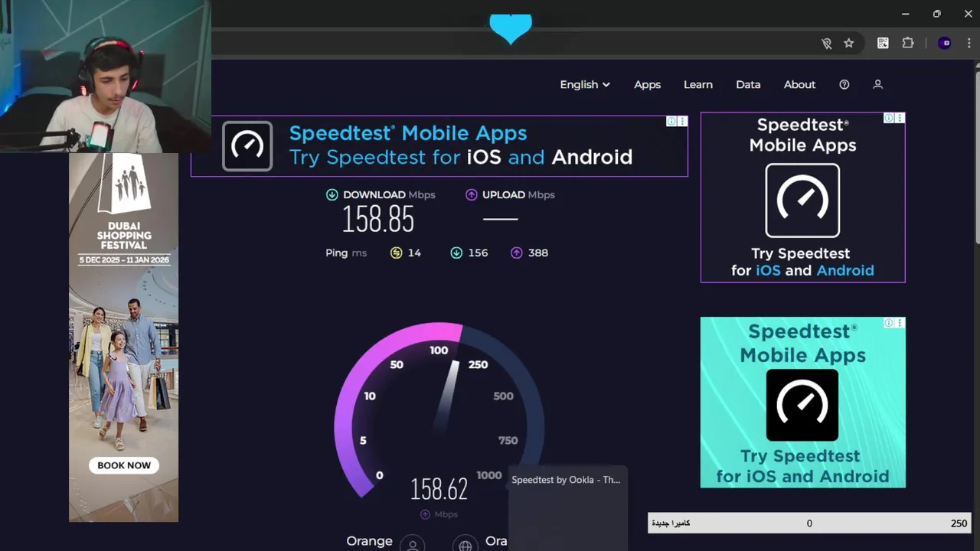Click the download latency icon next to 156
Viewport: 980px width, 551px height.
point(456,253)
